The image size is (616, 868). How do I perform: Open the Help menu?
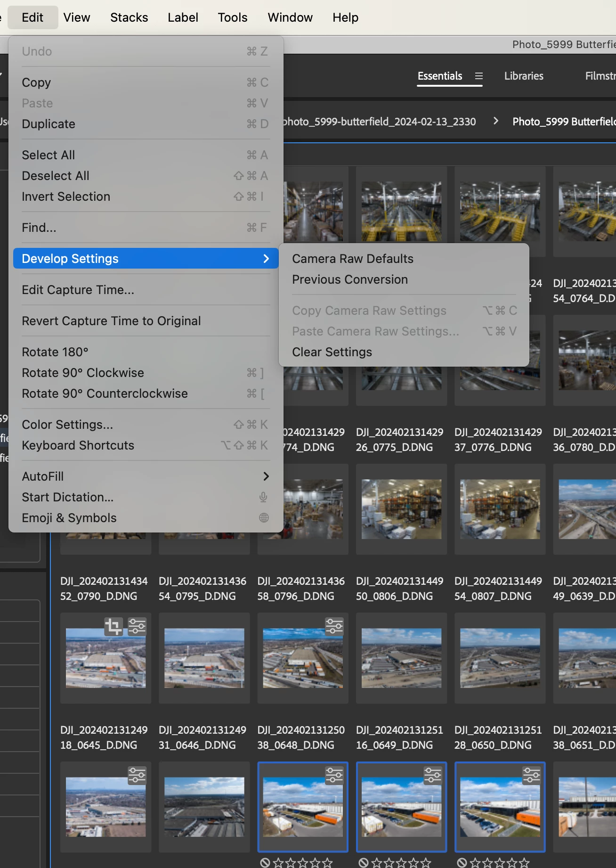pyautogui.click(x=345, y=17)
